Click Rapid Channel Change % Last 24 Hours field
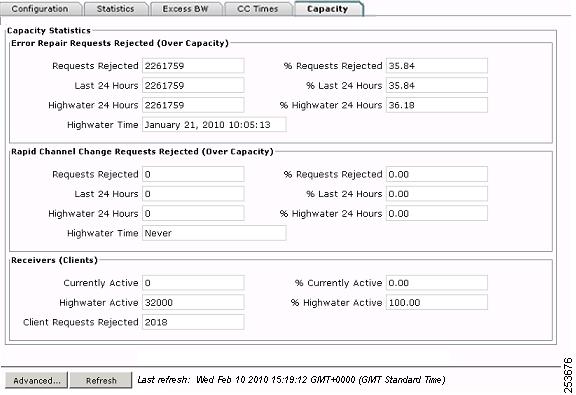 (x=437, y=194)
